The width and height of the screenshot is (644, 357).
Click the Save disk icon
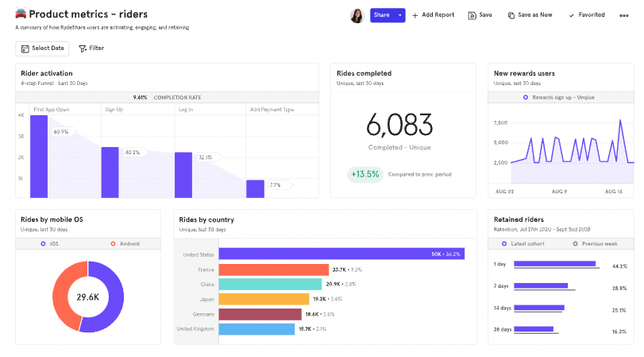pyautogui.click(x=472, y=15)
